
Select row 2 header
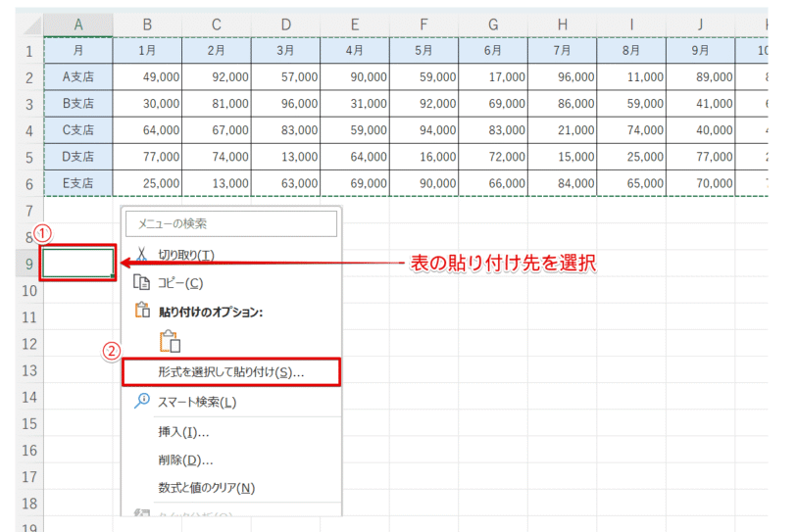click(29, 77)
